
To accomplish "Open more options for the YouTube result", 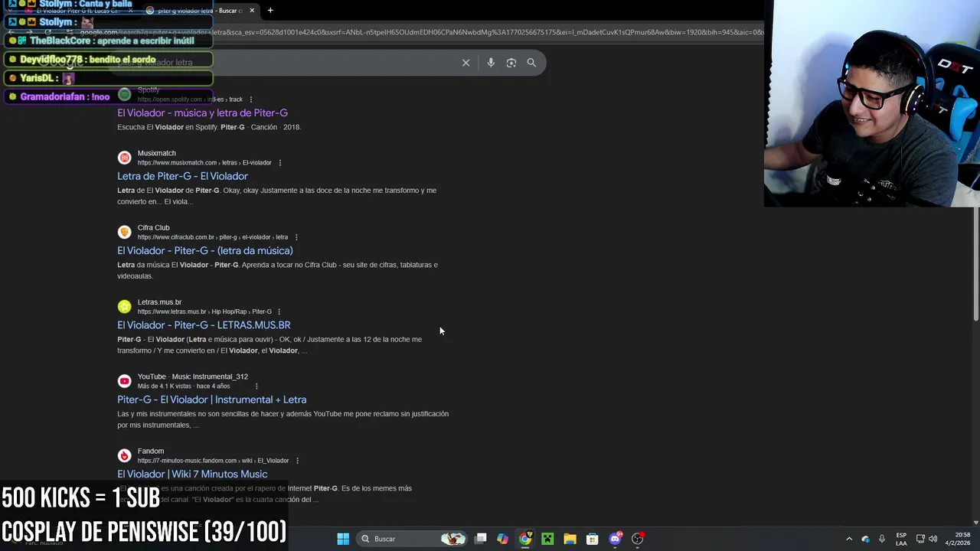I will tap(256, 386).
